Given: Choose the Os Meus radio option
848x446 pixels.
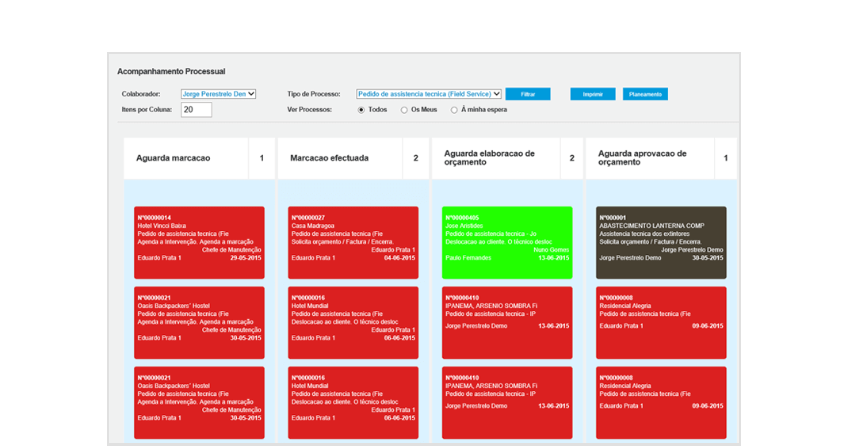Looking at the screenshot, I should coord(404,110).
